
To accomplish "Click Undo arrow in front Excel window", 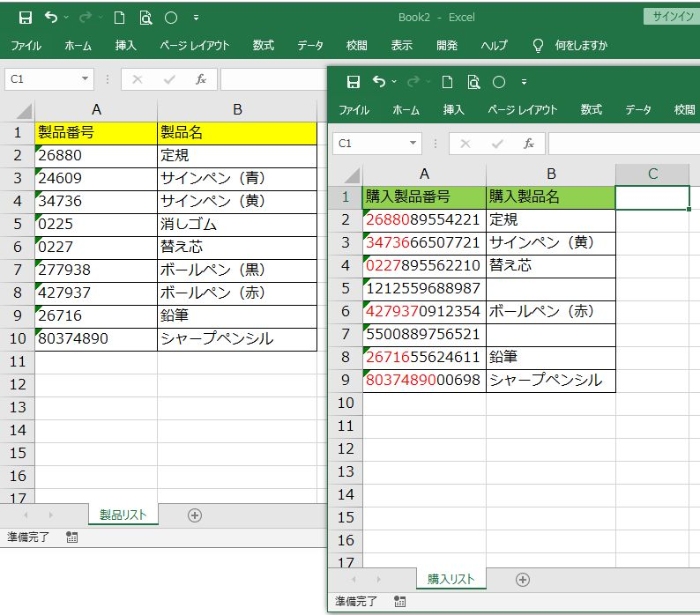I will click(x=378, y=82).
